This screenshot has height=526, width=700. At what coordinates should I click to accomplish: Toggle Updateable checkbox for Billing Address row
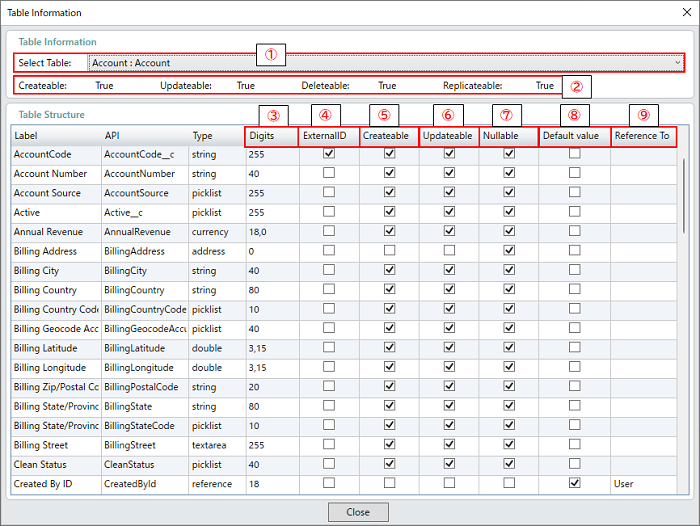pos(449,250)
